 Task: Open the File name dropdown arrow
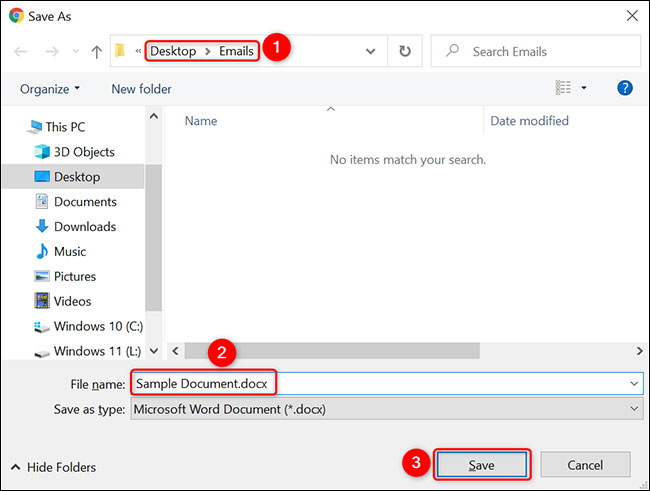click(x=634, y=384)
